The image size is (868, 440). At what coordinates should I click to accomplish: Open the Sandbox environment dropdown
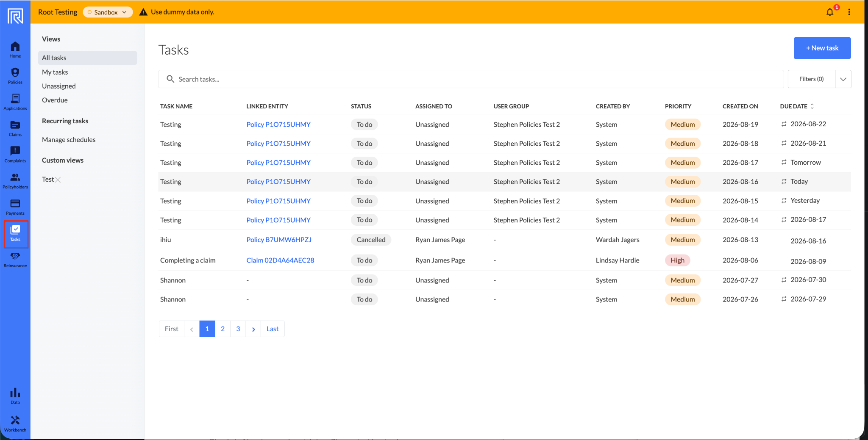pos(108,12)
